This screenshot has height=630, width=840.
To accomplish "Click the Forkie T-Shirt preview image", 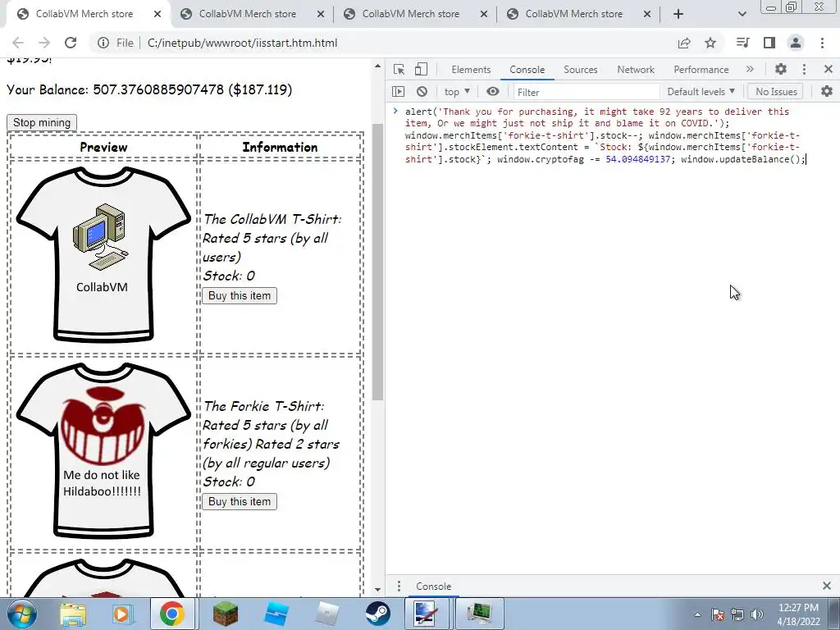I will click(x=103, y=450).
